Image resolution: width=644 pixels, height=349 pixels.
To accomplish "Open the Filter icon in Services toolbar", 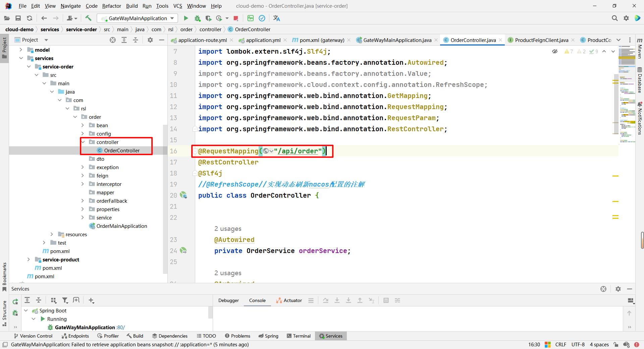I will coord(65,300).
